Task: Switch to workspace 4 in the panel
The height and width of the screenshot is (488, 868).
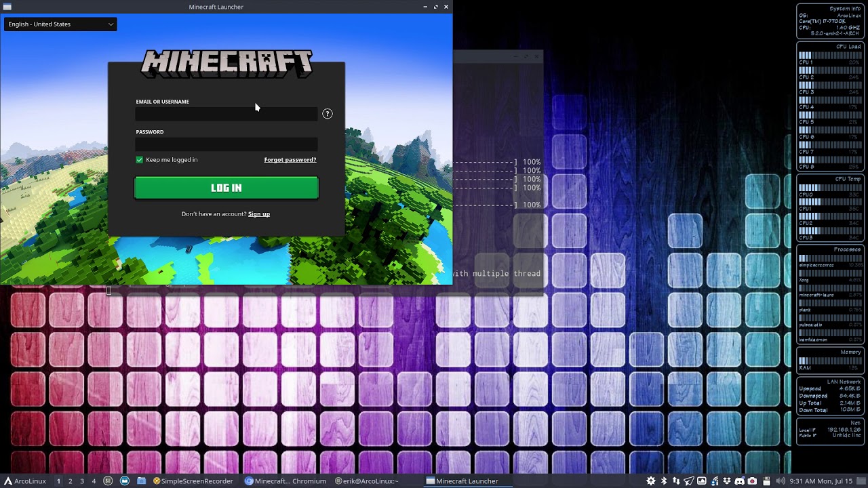Action: coord(94,481)
